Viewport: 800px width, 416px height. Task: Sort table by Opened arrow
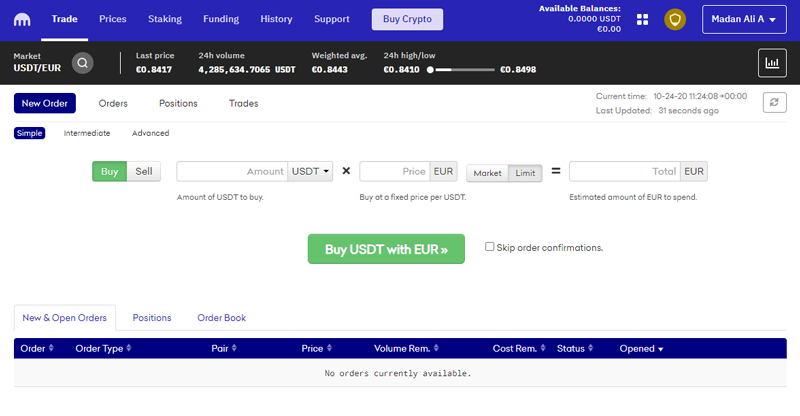(661, 349)
